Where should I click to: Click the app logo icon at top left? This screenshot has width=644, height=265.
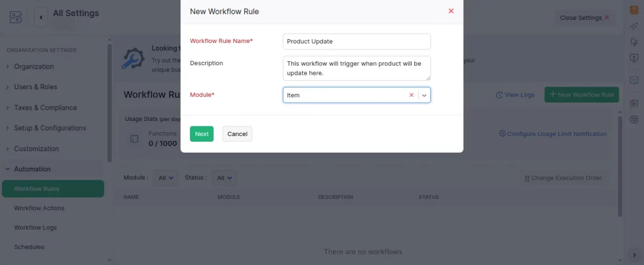[16, 17]
